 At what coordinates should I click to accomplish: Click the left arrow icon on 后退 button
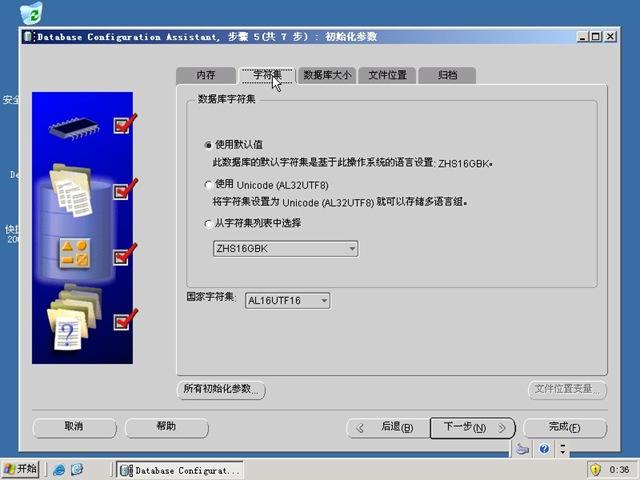[360, 428]
